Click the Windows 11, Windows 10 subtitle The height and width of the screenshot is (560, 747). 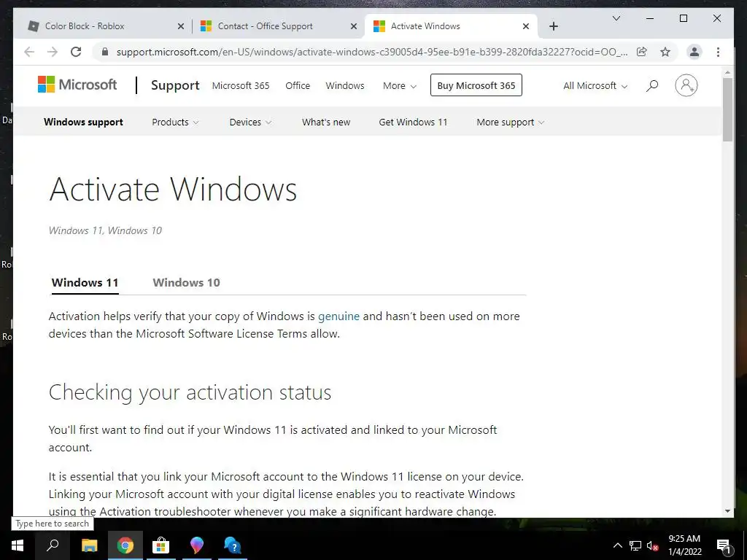(x=105, y=230)
